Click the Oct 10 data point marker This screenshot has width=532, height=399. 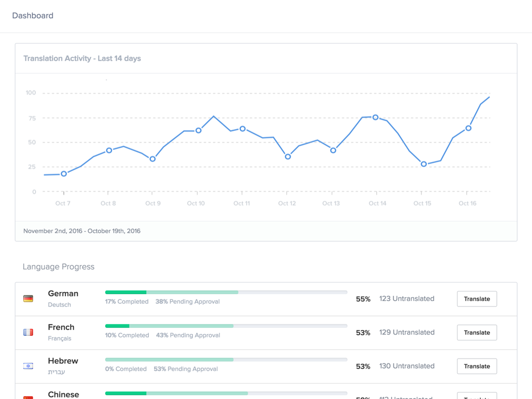(x=198, y=130)
